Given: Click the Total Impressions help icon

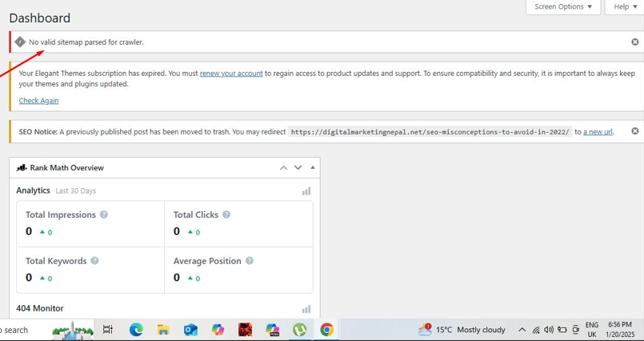Looking at the screenshot, I should coord(104,215).
